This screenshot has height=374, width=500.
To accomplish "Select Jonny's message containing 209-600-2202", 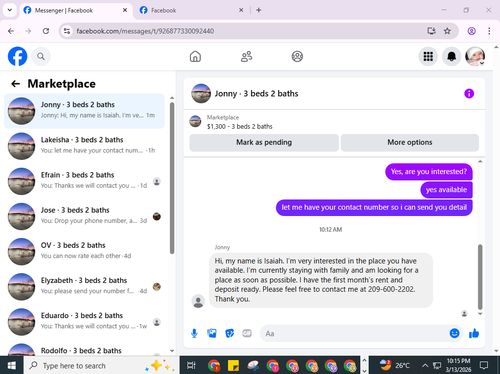I will (321, 280).
